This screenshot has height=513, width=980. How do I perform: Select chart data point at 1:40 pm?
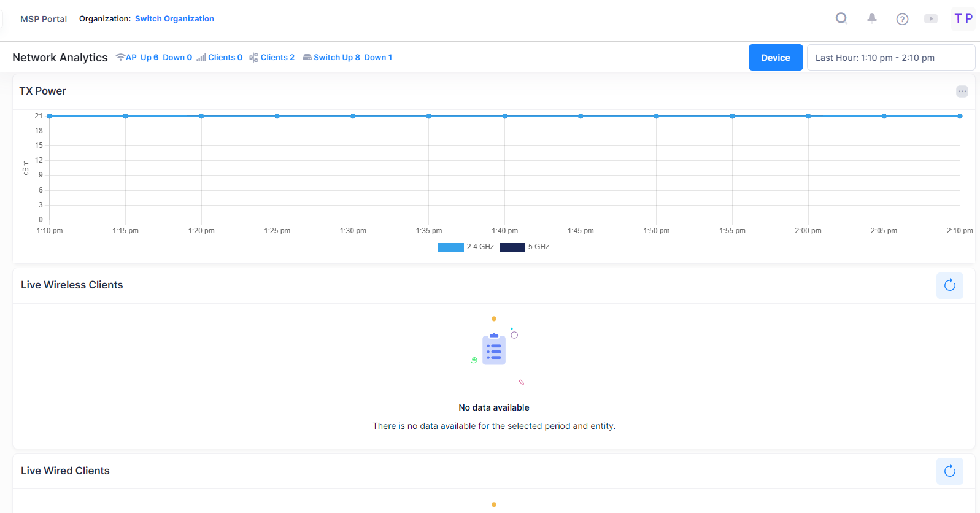click(504, 116)
